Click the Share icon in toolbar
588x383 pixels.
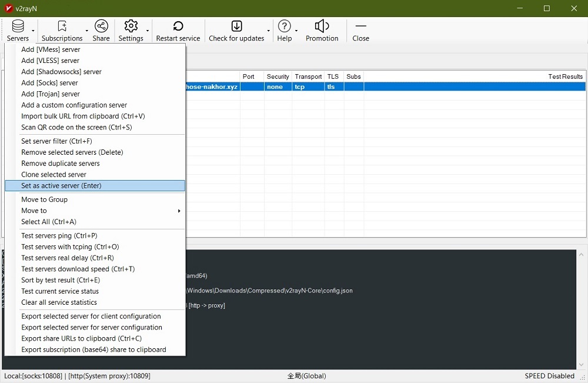(101, 26)
